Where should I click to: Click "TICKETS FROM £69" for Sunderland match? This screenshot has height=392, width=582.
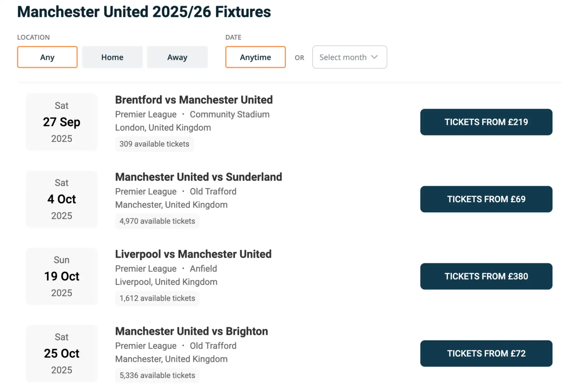486,199
